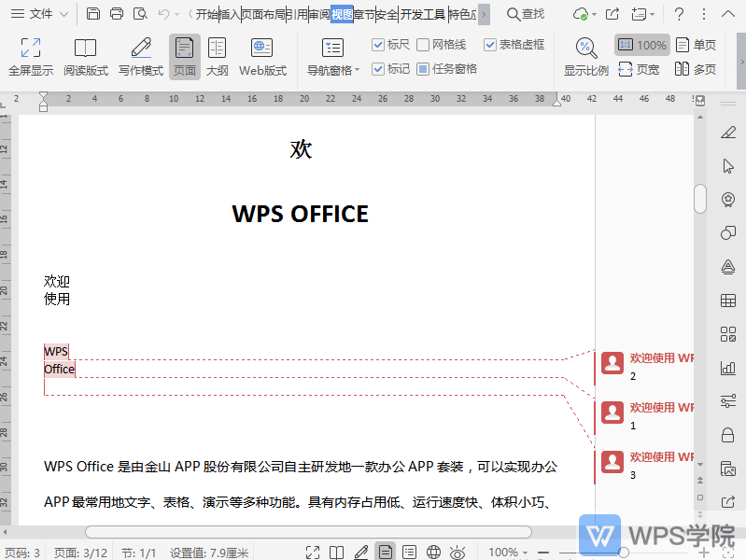Click the selection arrow tool in sidebar
746x560 pixels.
click(x=728, y=166)
